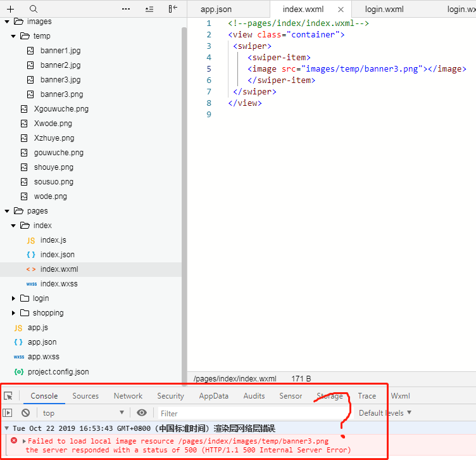The width and height of the screenshot is (476, 460).
Task: Open the three-dot more options menu
Action: pyautogui.click(x=126, y=9)
